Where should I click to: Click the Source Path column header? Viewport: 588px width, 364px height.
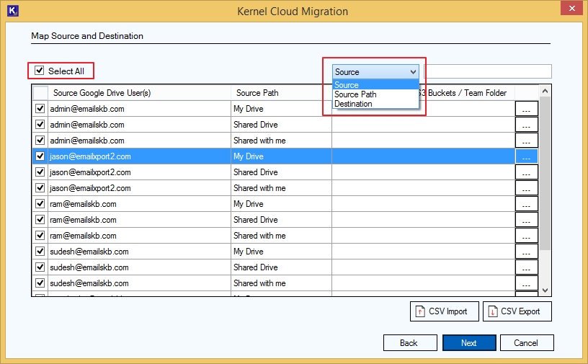281,93
